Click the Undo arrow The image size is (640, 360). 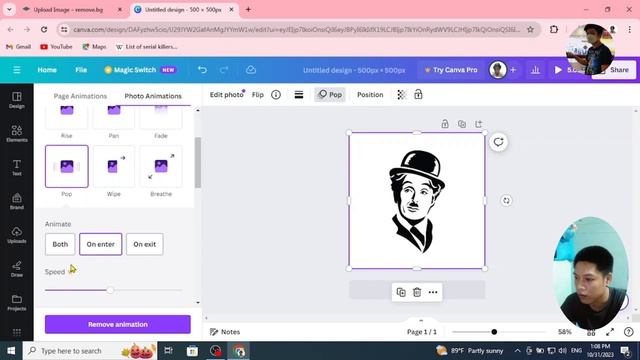point(202,70)
